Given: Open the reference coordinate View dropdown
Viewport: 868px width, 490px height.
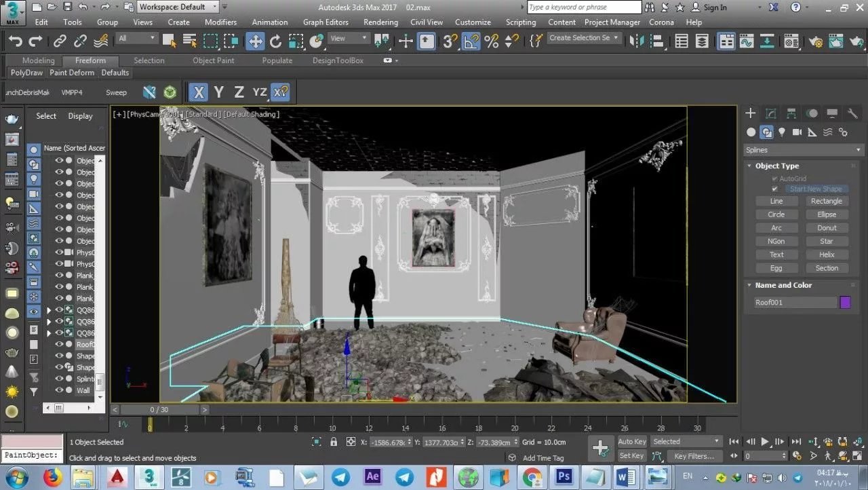Looking at the screenshot, I should 349,39.
